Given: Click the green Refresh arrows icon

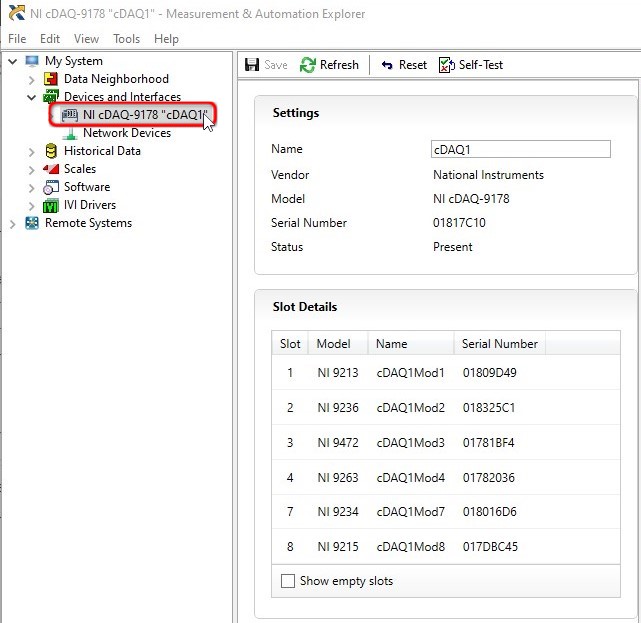Looking at the screenshot, I should click(x=307, y=65).
